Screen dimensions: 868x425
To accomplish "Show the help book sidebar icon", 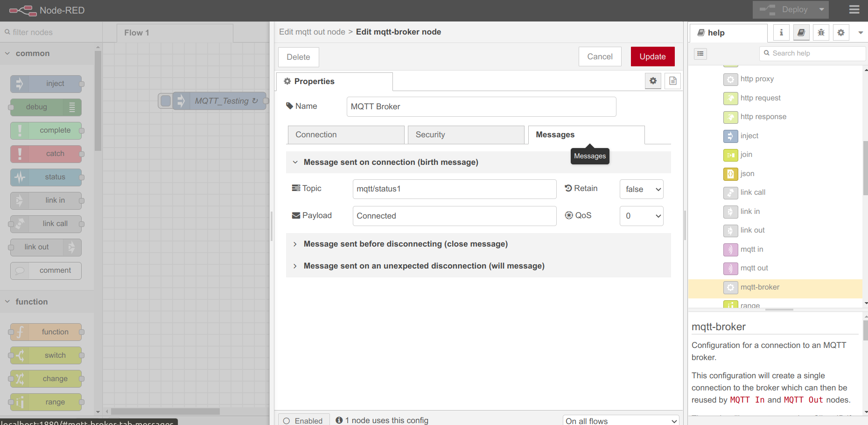I will pos(801,33).
